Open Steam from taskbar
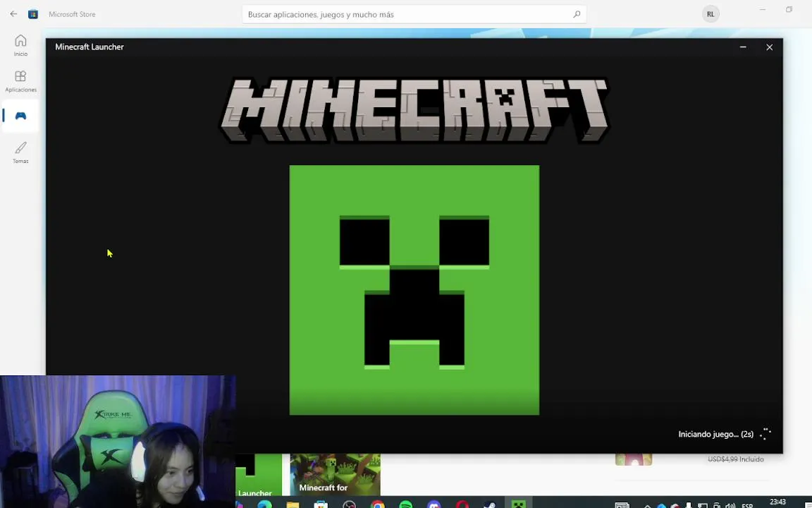 [490, 505]
